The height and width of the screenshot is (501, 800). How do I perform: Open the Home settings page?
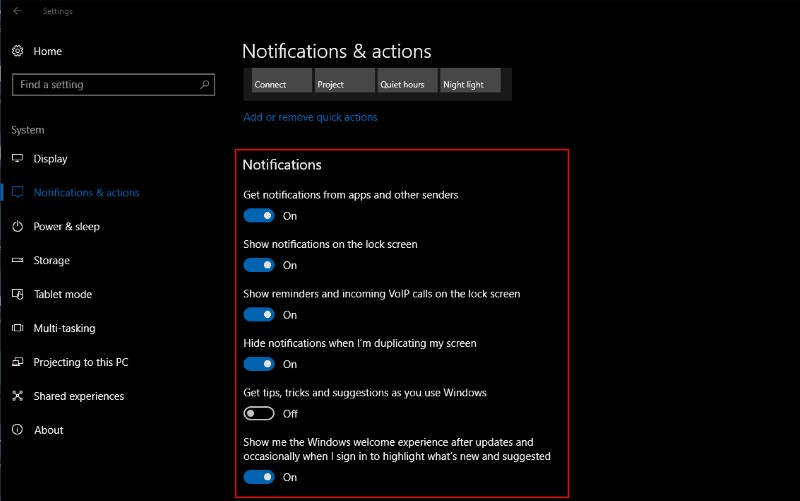click(47, 51)
